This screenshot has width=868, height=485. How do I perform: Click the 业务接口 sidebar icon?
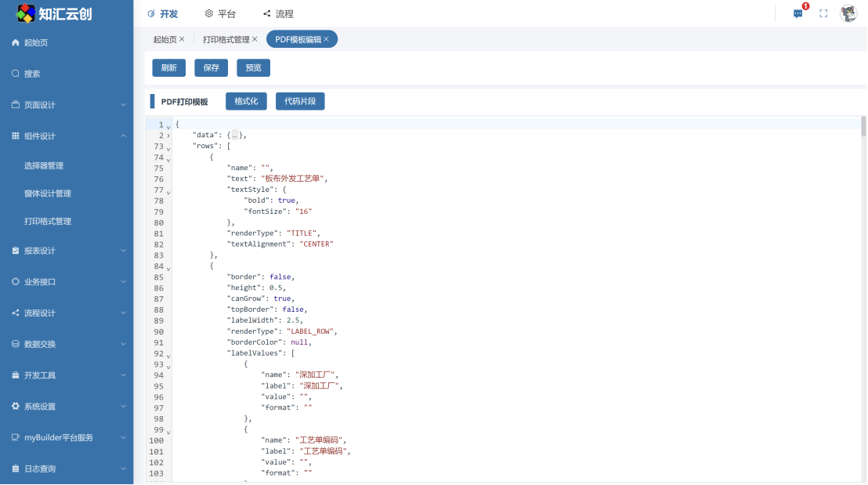[16, 281]
